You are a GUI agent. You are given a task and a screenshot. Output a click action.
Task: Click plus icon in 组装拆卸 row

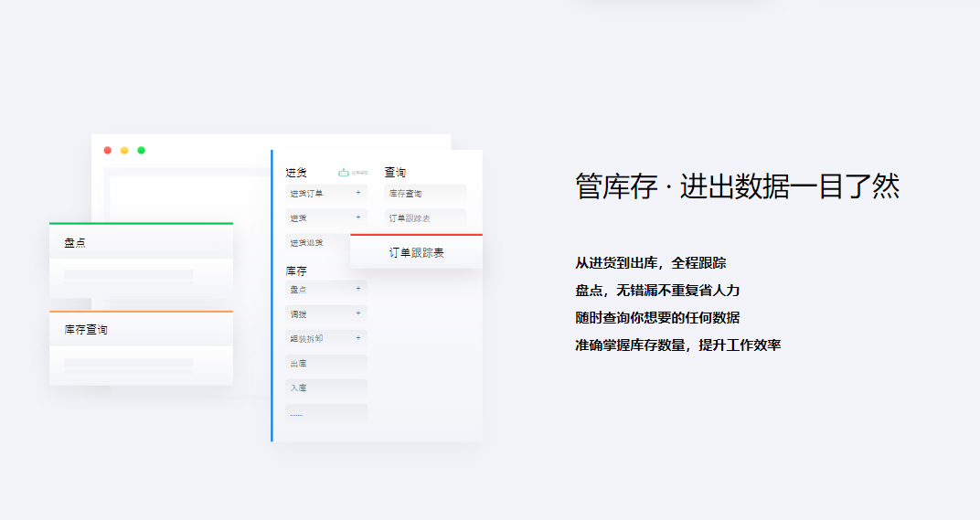click(358, 338)
